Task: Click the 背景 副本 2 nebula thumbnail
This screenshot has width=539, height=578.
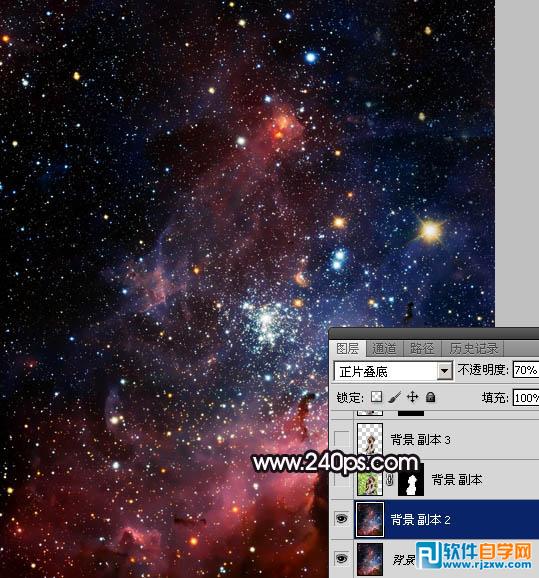Action: pos(370,519)
